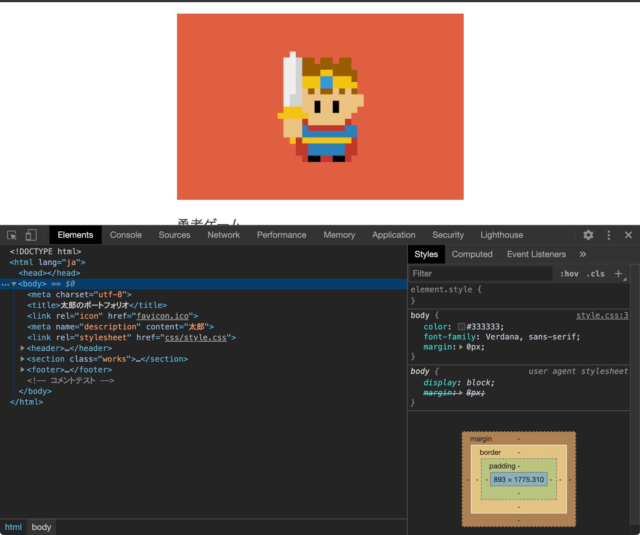Select the meta charset utf-8 node
The height and width of the screenshot is (535, 640).
pos(79,295)
